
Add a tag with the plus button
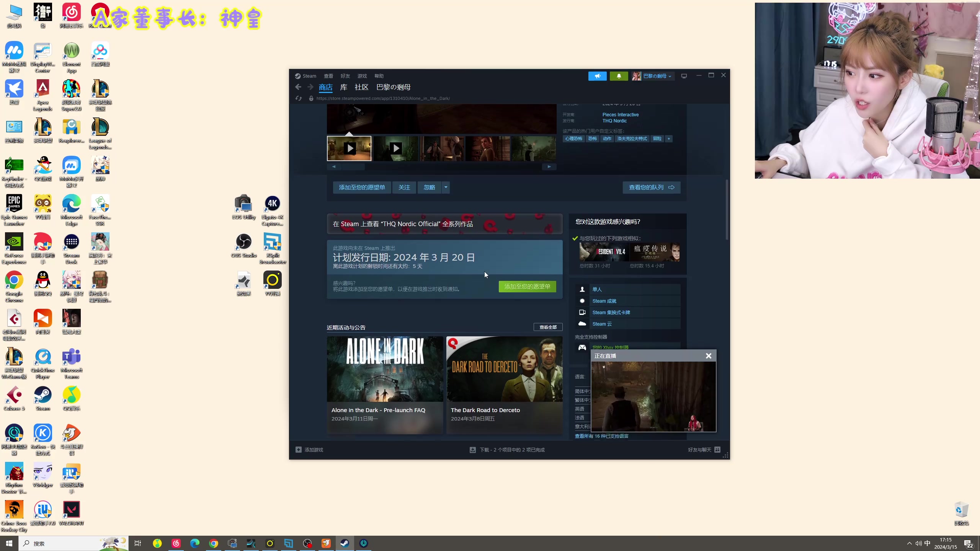tap(669, 139)
